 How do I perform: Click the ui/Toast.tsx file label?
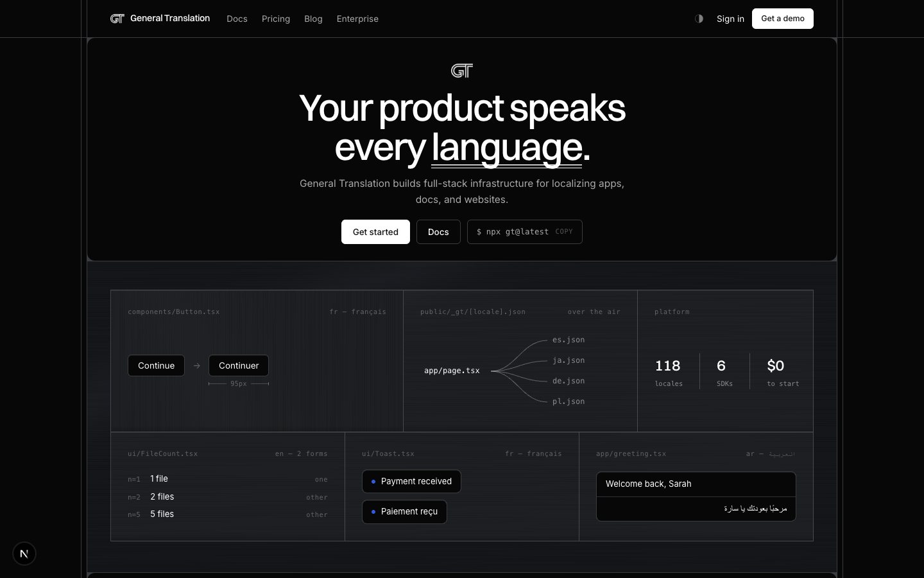click(388, 453)
